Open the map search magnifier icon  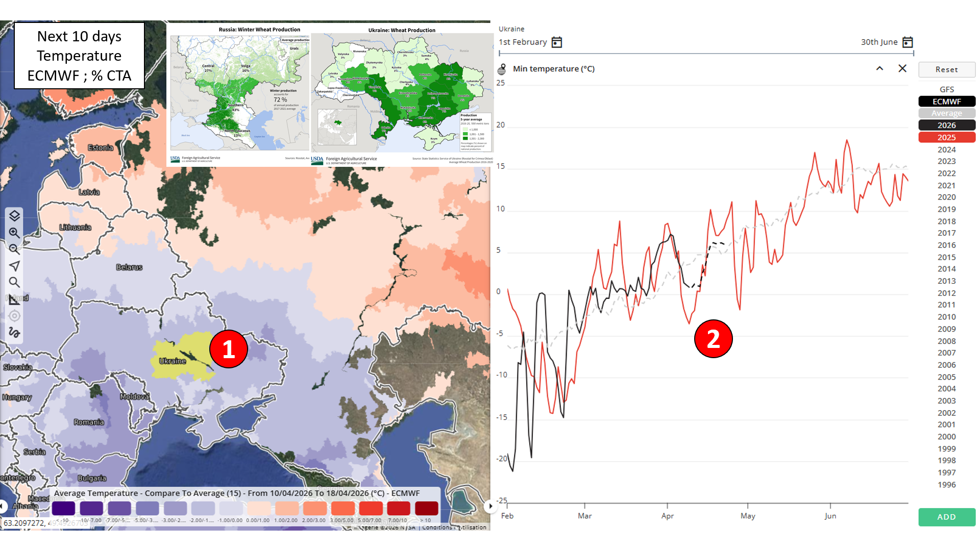point(14,282)
